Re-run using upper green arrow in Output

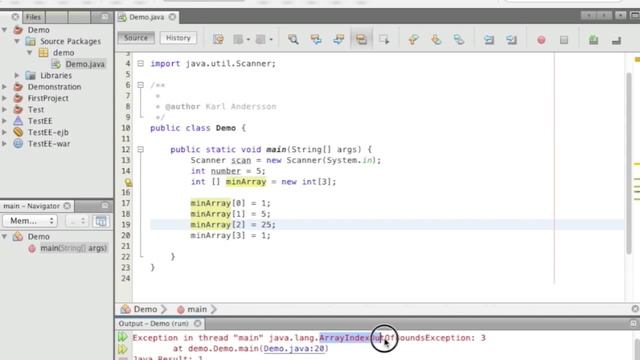pyautogui.click(x=122, y=337)
